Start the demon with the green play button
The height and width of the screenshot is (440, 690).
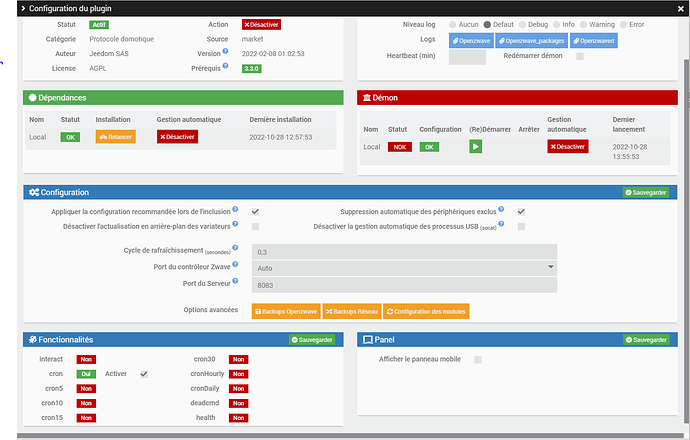coord(475,147)
